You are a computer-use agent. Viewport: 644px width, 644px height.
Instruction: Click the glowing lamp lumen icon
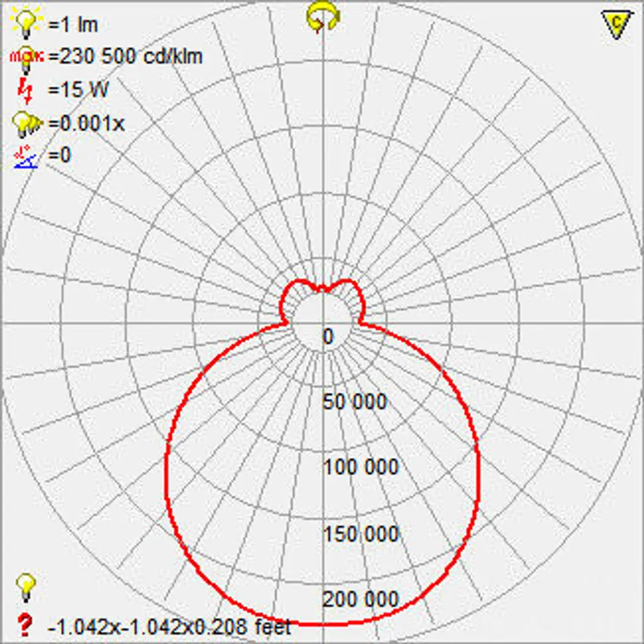click(x=26, y=25)
